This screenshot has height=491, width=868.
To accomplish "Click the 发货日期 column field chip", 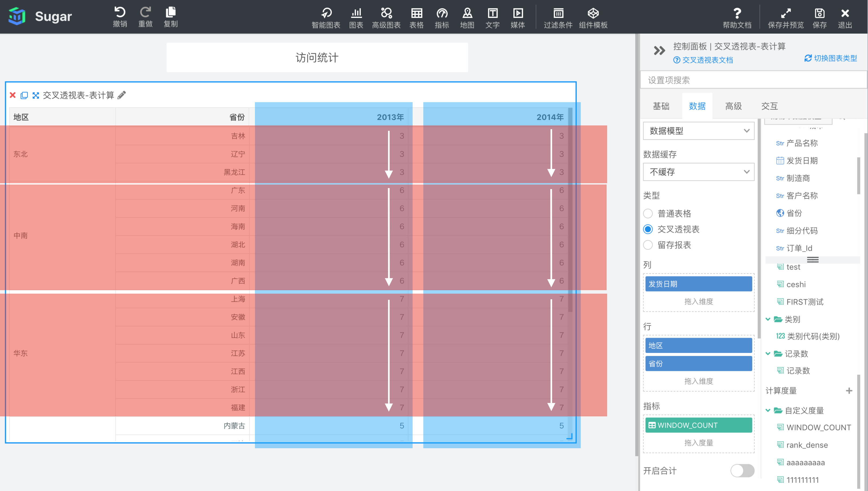I will (699, 284).
